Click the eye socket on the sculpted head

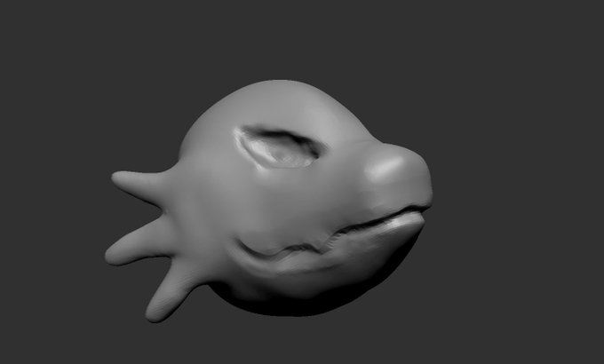(279, 148)
